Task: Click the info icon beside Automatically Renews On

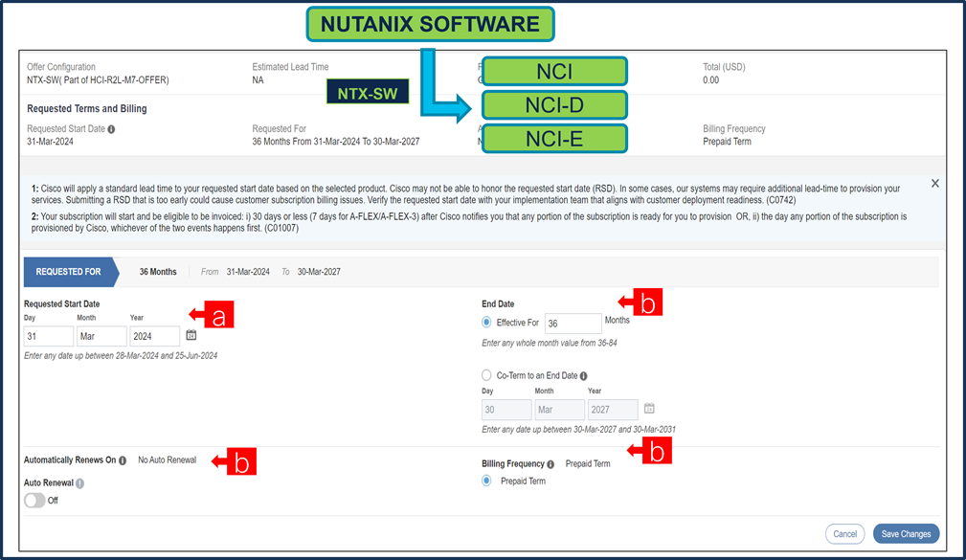Action: tap(123, 460)
